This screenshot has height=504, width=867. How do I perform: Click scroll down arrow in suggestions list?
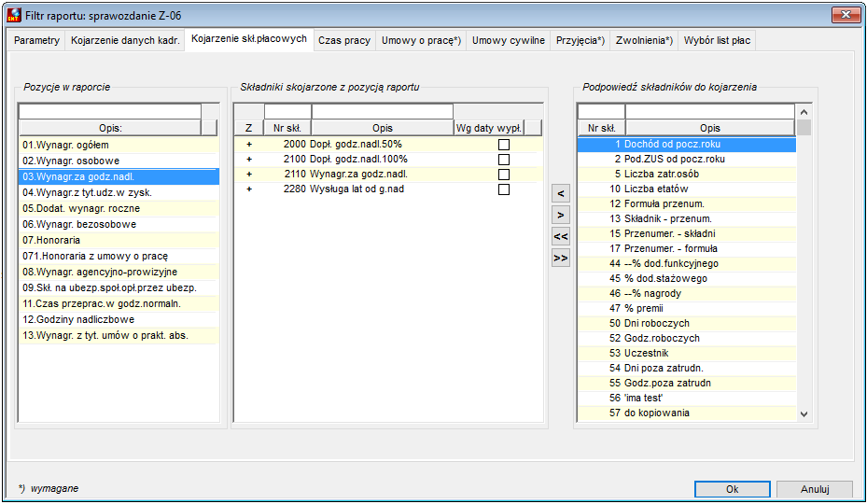tap(804, 413)
